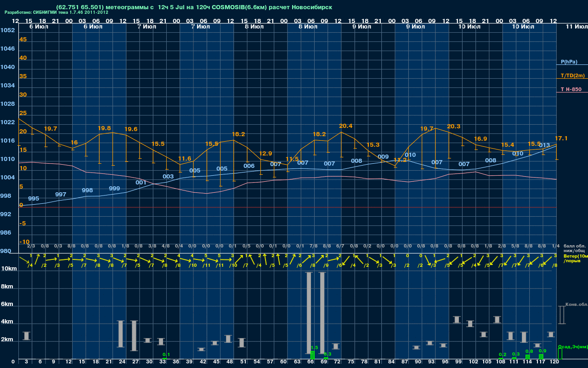Click the 'балл обл. ниж/общ' legend label
The width and height of the screenshot is (588, 368).
(x=574, y=248)
